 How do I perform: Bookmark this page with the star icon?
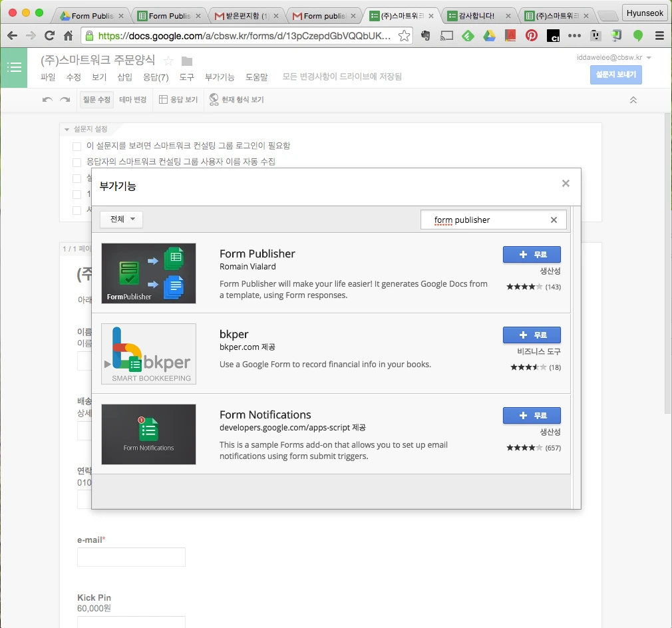(404, 35)
